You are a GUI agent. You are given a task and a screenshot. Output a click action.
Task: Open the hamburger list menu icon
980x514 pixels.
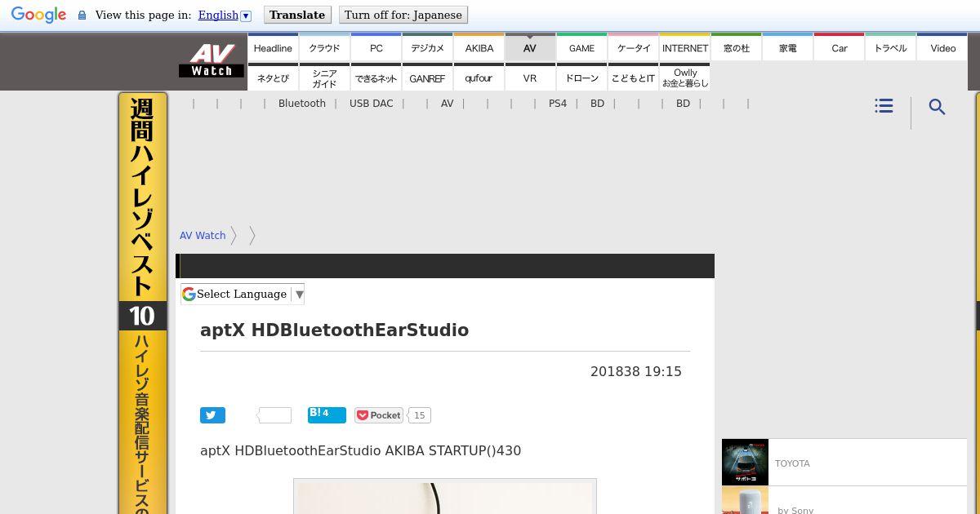click(x=884, y=106)
